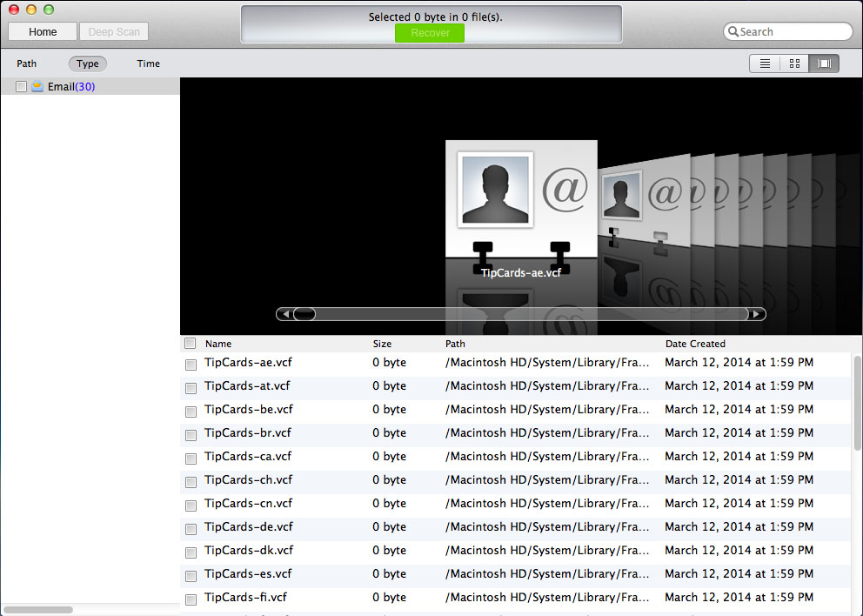The width and height of the screenshot is (863, 616).
Task: Select the TipCards-dk.vcf file name
Action: [250, 551]
